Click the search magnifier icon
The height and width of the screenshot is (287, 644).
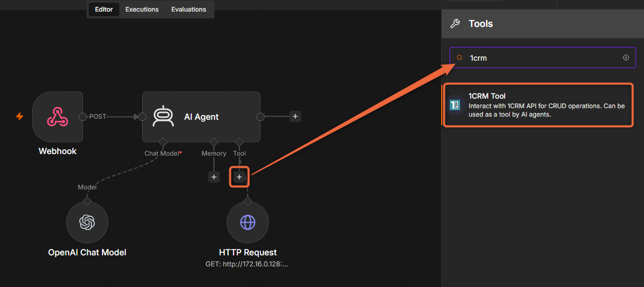460,58
